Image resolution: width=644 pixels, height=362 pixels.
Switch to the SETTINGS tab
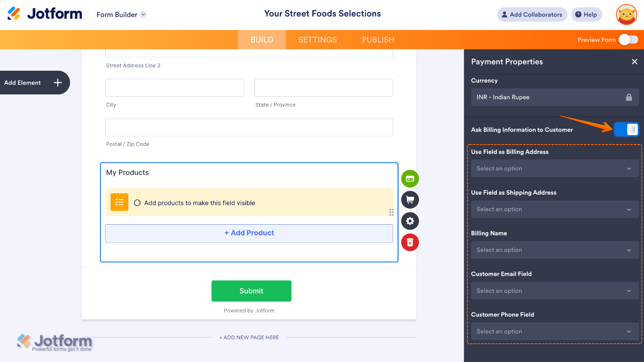317,39
